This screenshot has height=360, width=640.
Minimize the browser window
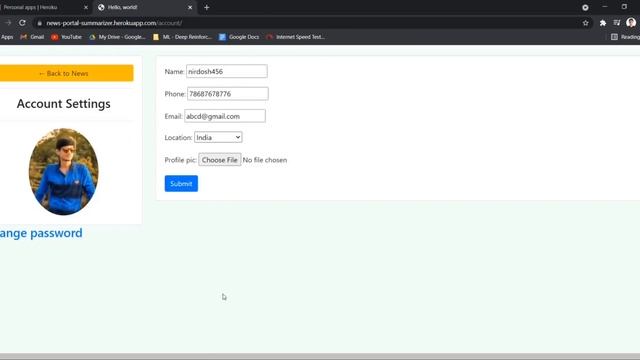(605, 7)
